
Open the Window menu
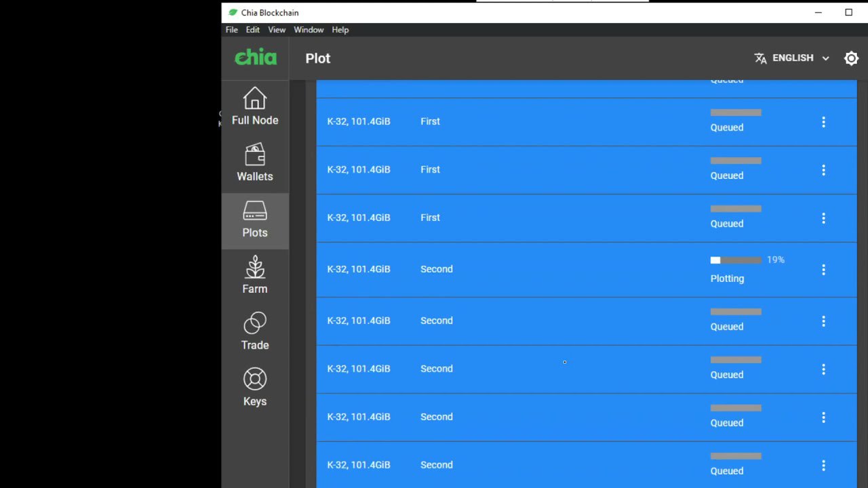[x=309, y=30]
